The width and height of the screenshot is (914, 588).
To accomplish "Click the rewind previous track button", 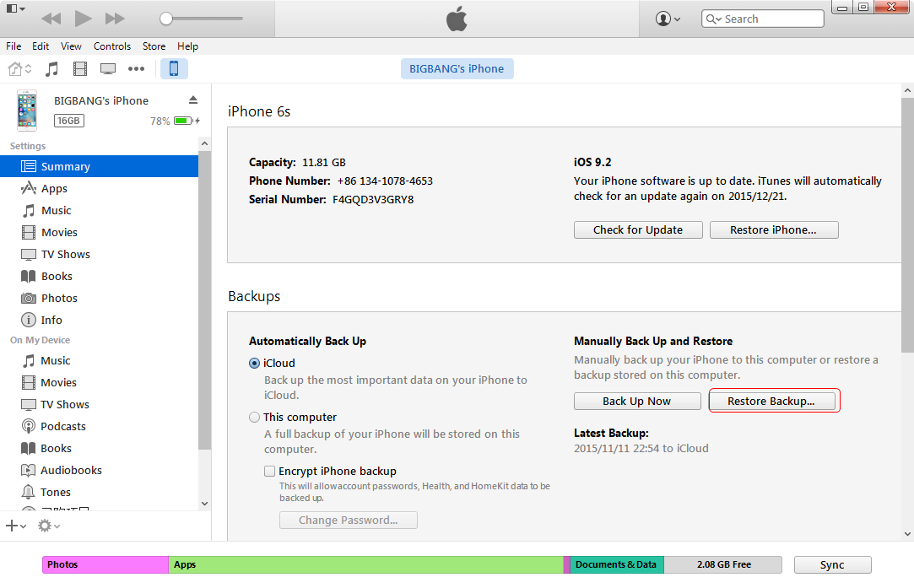I will tap(51, 19).
